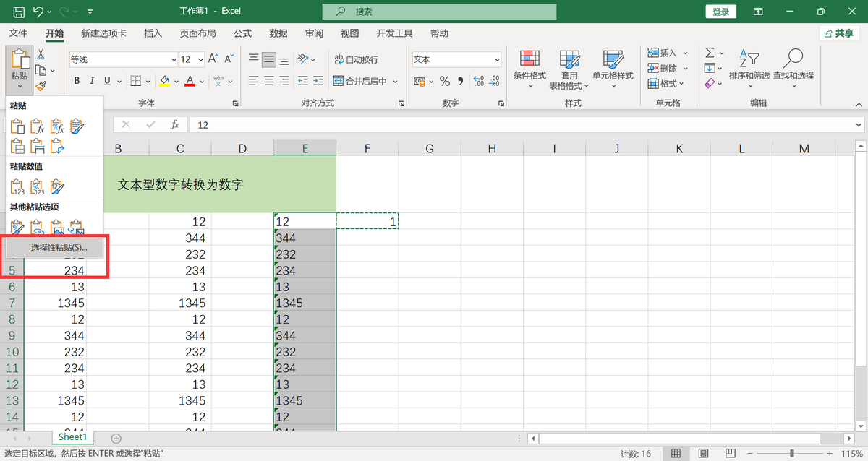Expand the 合并后居中 dropdown arrow
Screen dimensions: 868x461
[x=395, y=81]
